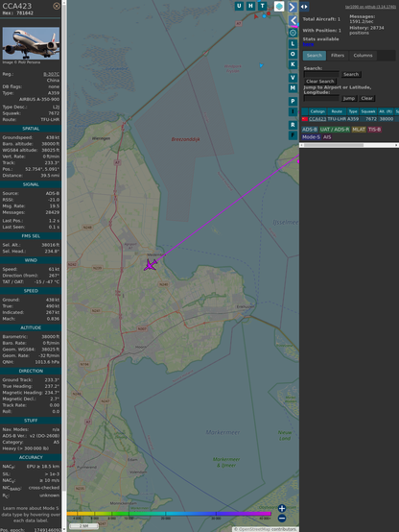Collapse sidebar with left chevron arrow
Viewport: 399px width, 532px height.
[293, 20]
